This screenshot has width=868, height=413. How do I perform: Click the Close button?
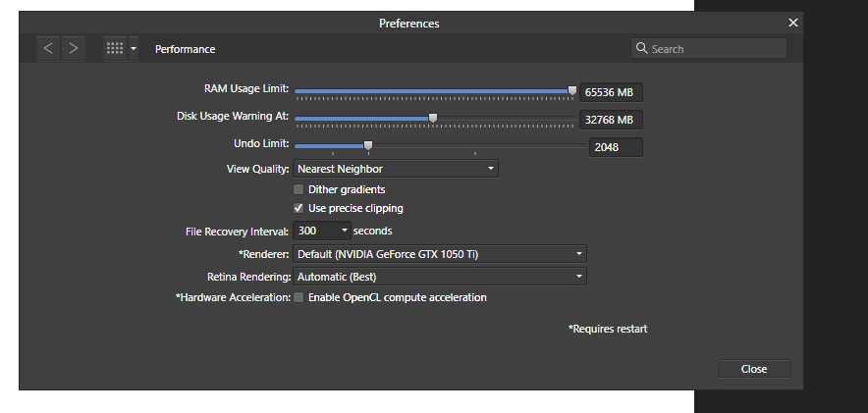(x=754, y=369)
